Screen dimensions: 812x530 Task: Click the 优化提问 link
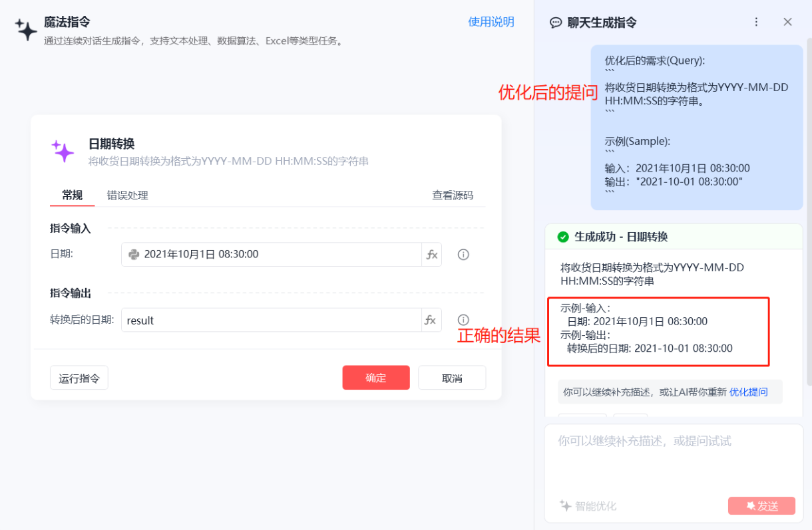(x=748, y=392)
